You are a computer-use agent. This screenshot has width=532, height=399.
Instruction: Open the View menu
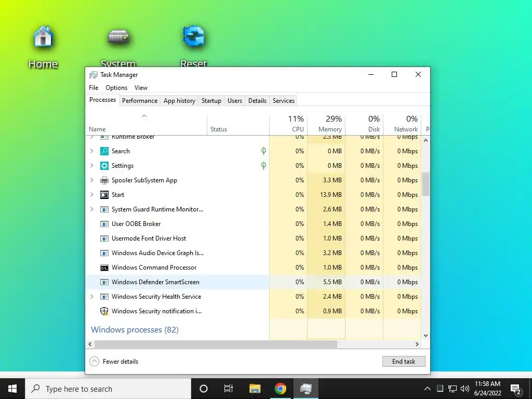click(x=141, y=87)
